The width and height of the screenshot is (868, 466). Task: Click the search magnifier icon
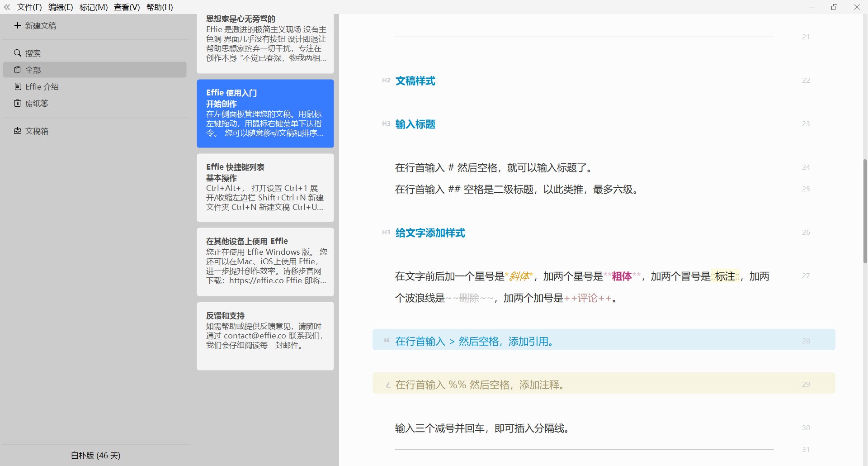pyautogui.click(x=18, y=53)
